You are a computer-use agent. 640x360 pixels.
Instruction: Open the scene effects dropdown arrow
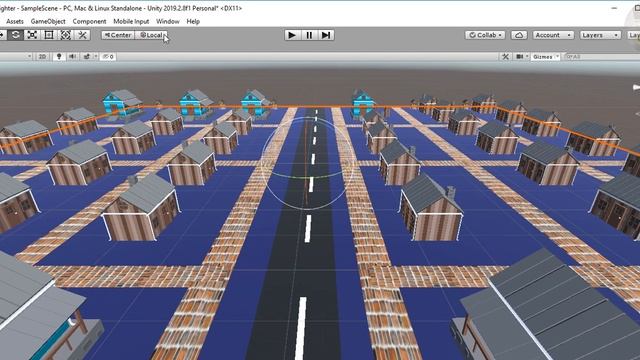click(96, 57)
